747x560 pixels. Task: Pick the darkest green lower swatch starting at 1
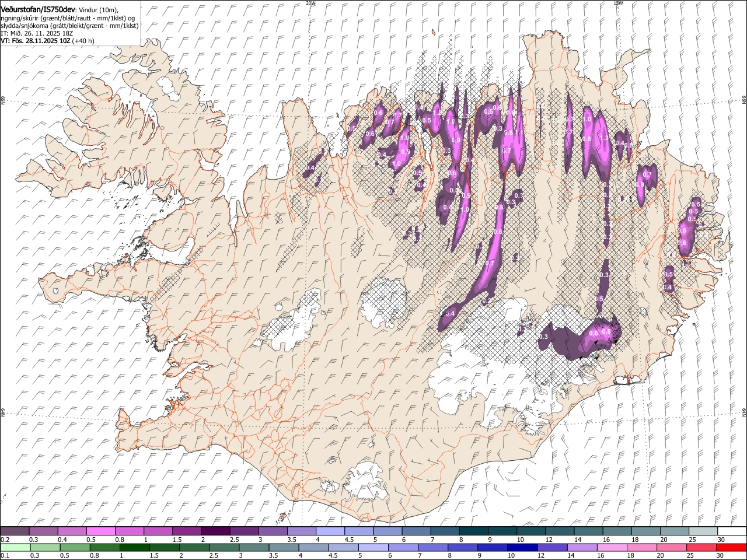click(x=135, y=547)
